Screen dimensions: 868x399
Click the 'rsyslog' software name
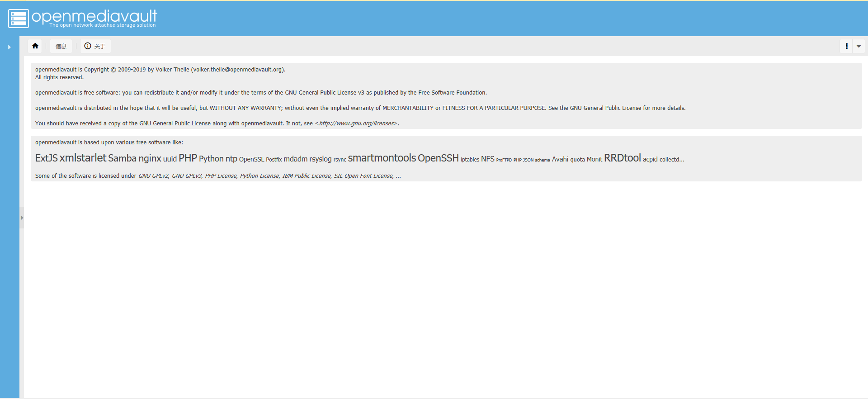click(x=320, y=159)
